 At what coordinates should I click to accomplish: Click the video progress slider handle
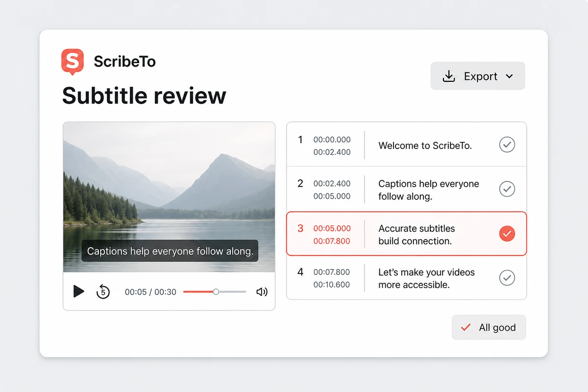[x=216, y=292]
